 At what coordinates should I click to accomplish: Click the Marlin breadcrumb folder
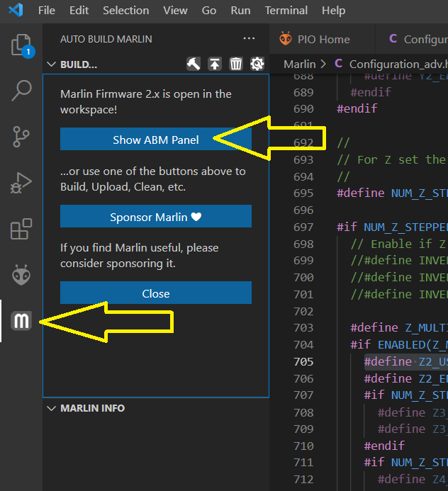(x=300, y=64)
